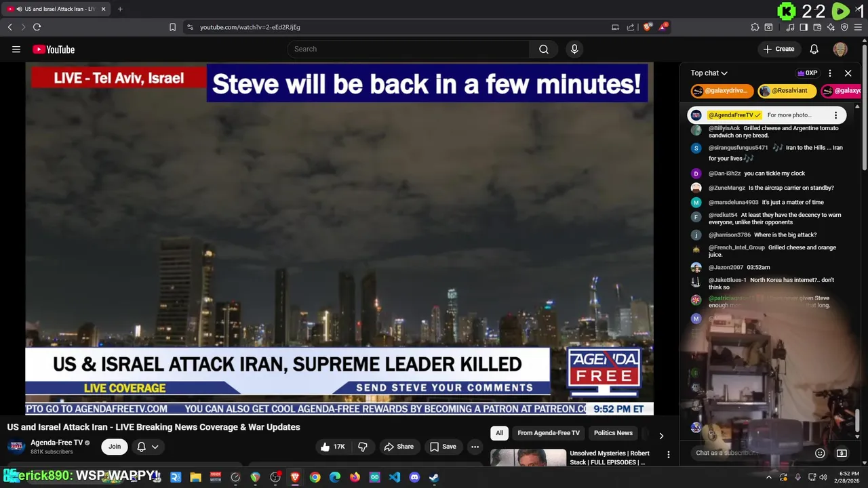This screenshot has height=488, width=868.
Task: Open the Brave Wallet icon
Action: point(817,27)
